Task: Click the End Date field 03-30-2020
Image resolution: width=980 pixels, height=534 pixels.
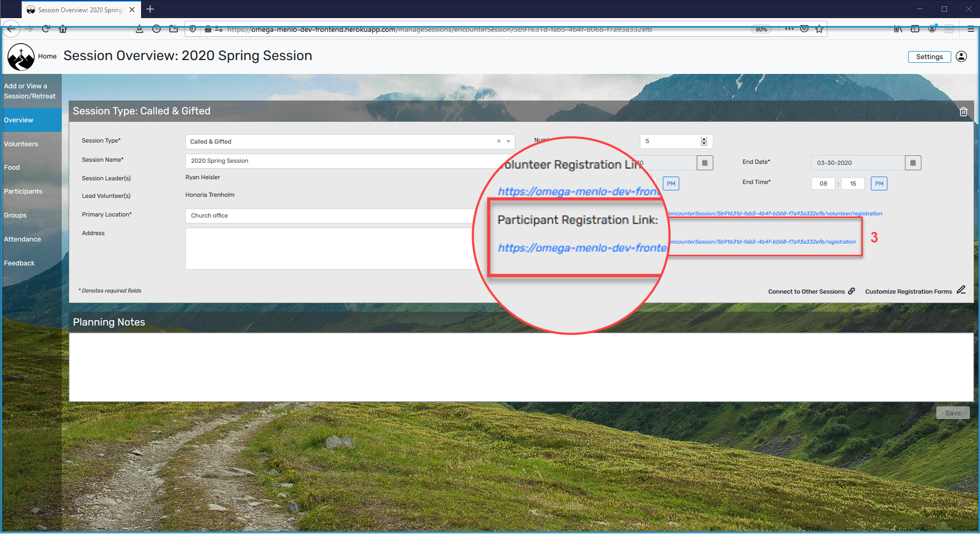Action: click(858, 163)
